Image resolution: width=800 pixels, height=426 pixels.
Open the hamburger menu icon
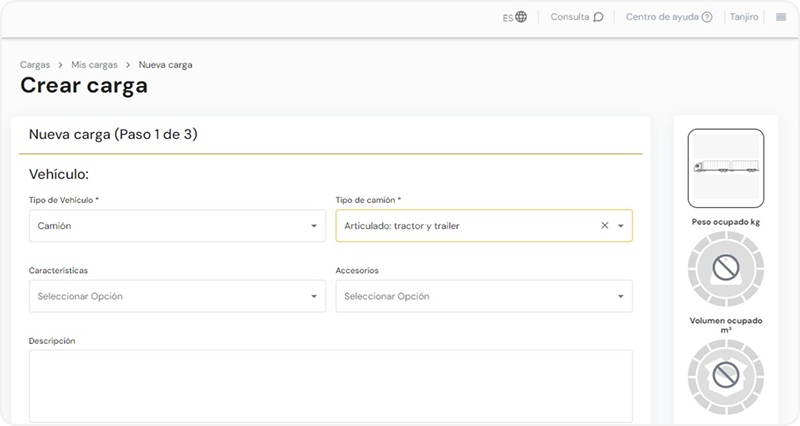pyautogui.click(x=781, y=17)
